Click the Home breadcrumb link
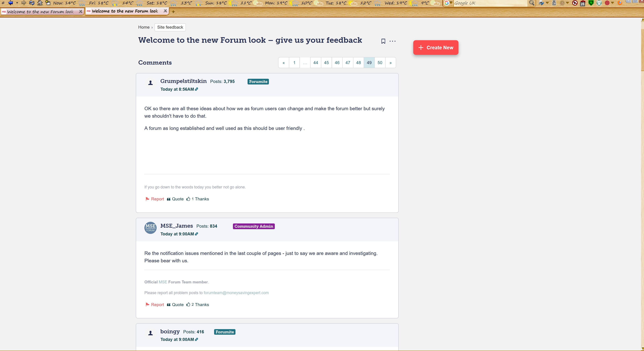This screenshot has height=351, width=644. tap(144, 27)
